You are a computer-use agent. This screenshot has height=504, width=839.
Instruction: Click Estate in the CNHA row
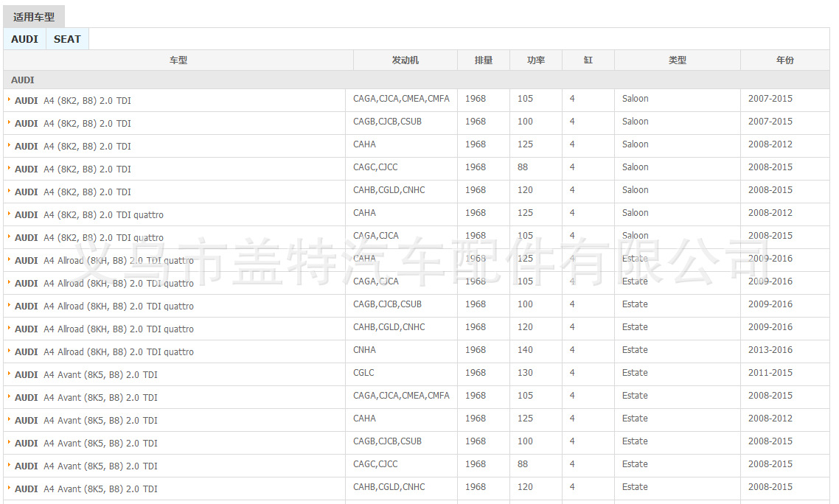pos(635,350)
